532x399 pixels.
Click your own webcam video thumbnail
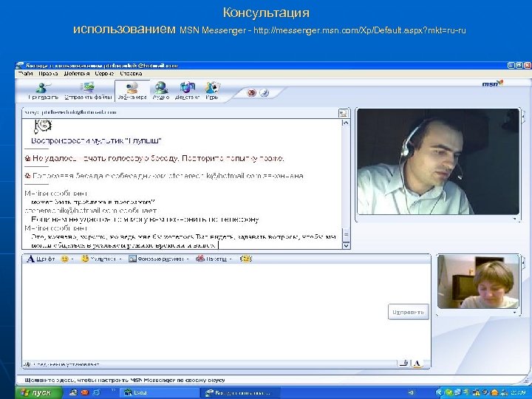[478, 282]
